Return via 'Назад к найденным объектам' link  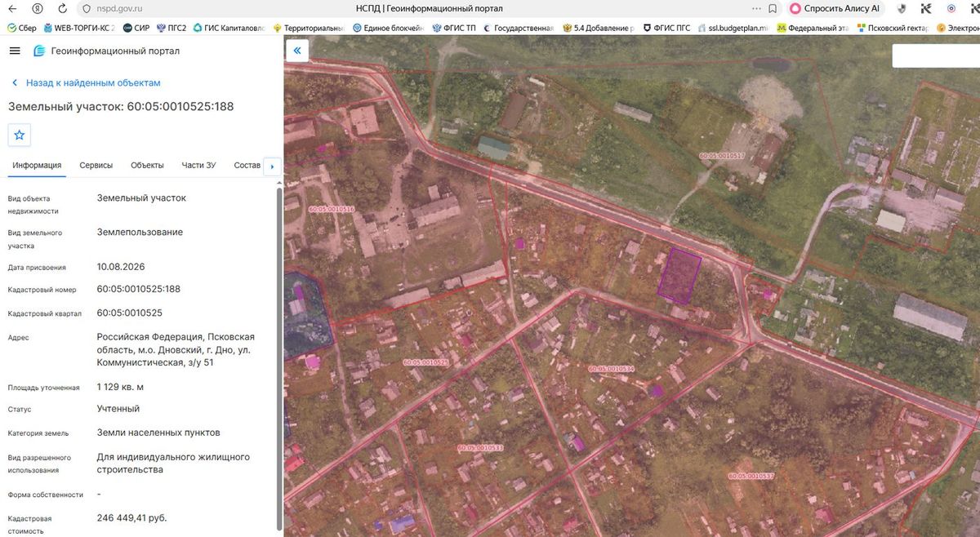86,82
